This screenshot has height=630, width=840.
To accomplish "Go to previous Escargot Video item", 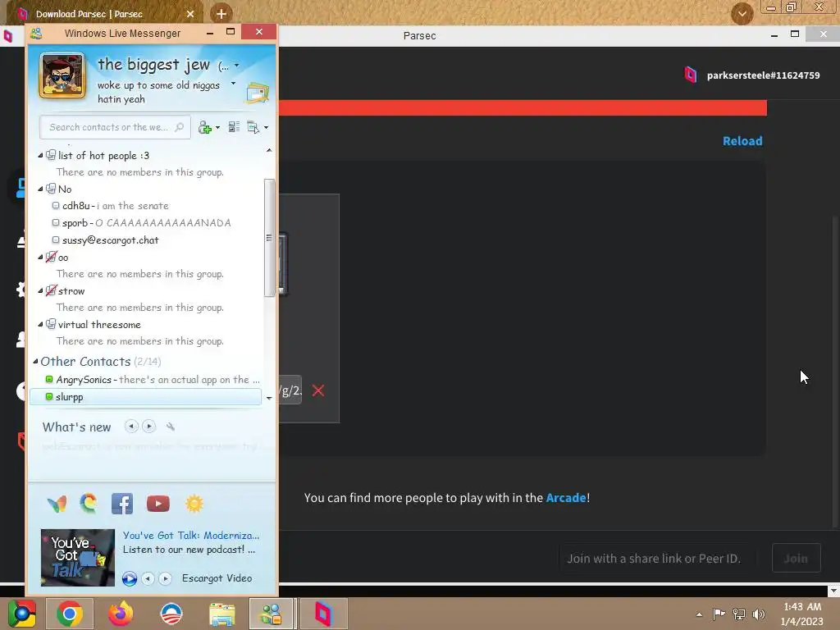I will pos(148,578).
